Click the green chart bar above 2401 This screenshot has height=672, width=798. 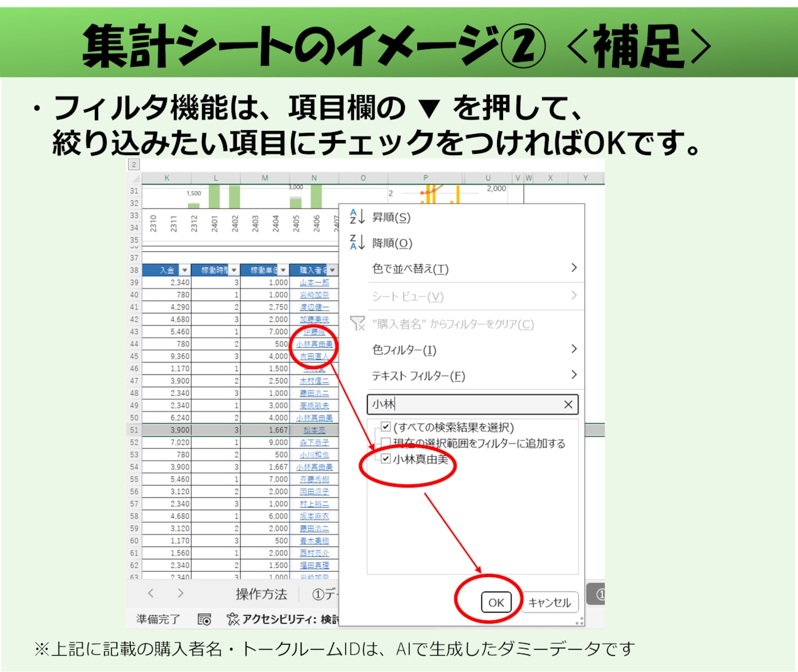[x=214, y=196]
